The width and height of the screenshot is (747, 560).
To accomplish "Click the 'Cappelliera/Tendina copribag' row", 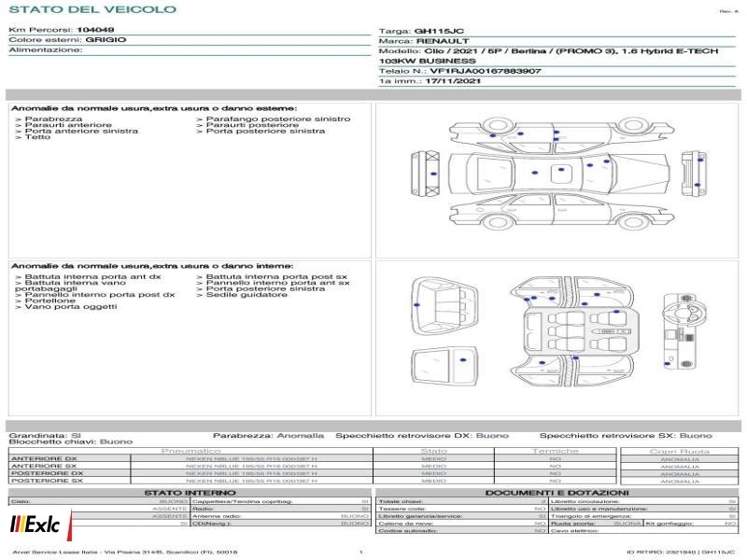I will (281, 501).
